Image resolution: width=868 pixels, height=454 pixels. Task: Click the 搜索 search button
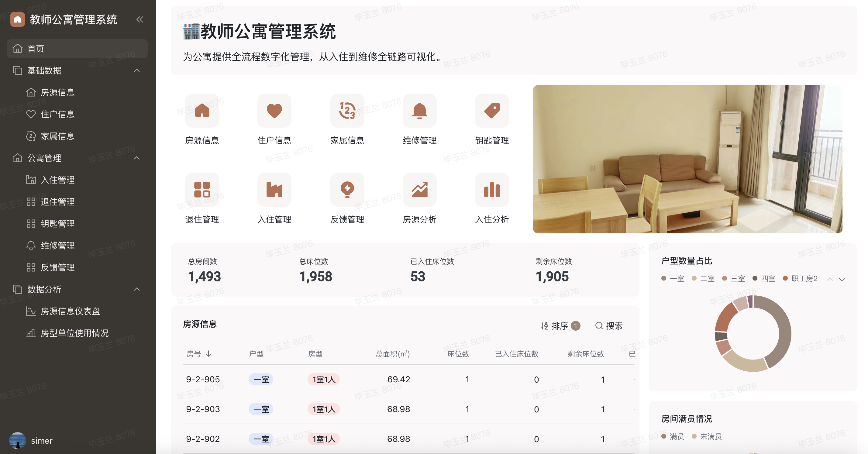click(x=609, y=326)
